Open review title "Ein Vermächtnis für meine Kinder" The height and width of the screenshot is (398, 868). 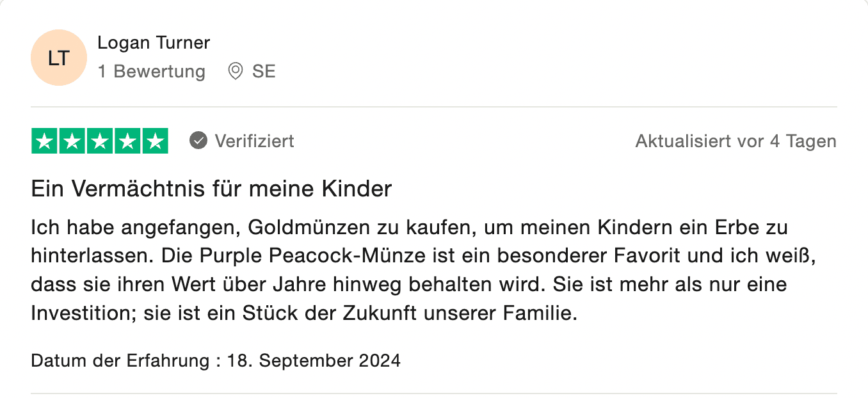click(211, 189)
